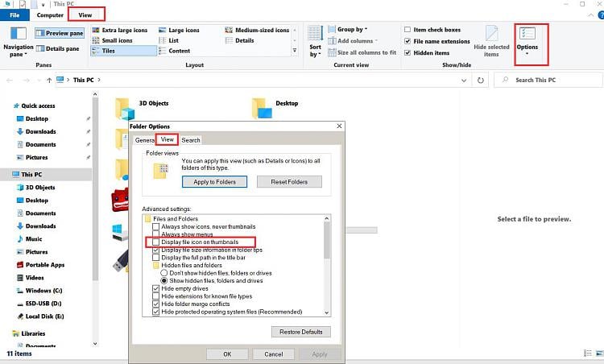Viewport: 604px width, 364px height.
Task: Click the Search This PC field
Action: [548, 80]
